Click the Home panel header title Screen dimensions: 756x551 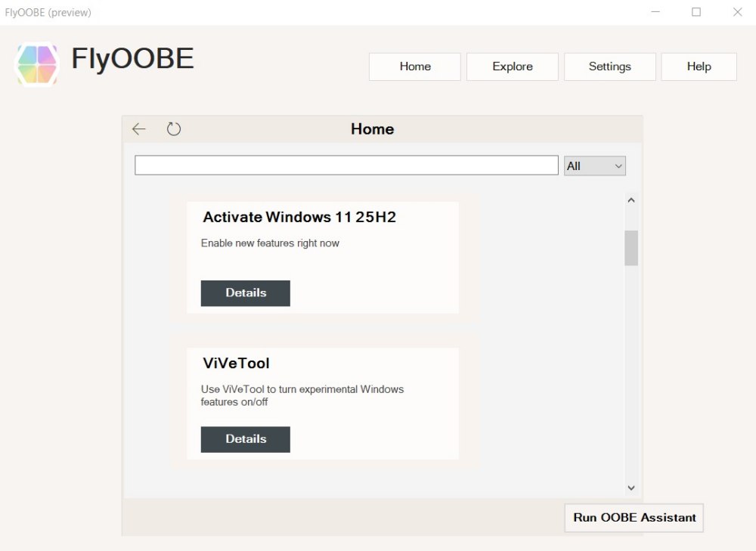coord(372,128)
